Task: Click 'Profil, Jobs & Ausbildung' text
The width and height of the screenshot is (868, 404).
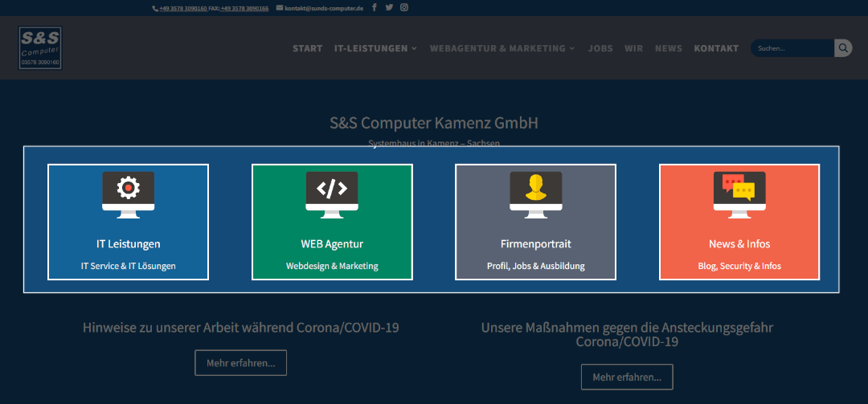Action: point(536,266)
